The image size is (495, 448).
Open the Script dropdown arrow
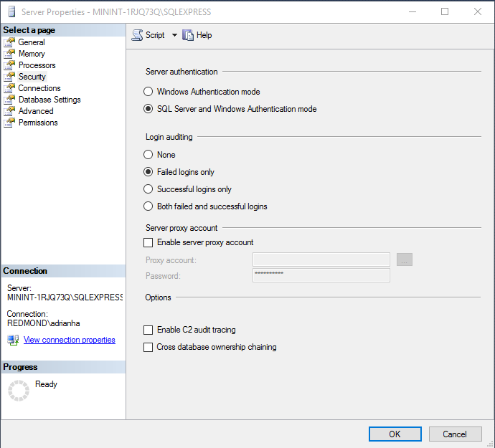[174, 35]
